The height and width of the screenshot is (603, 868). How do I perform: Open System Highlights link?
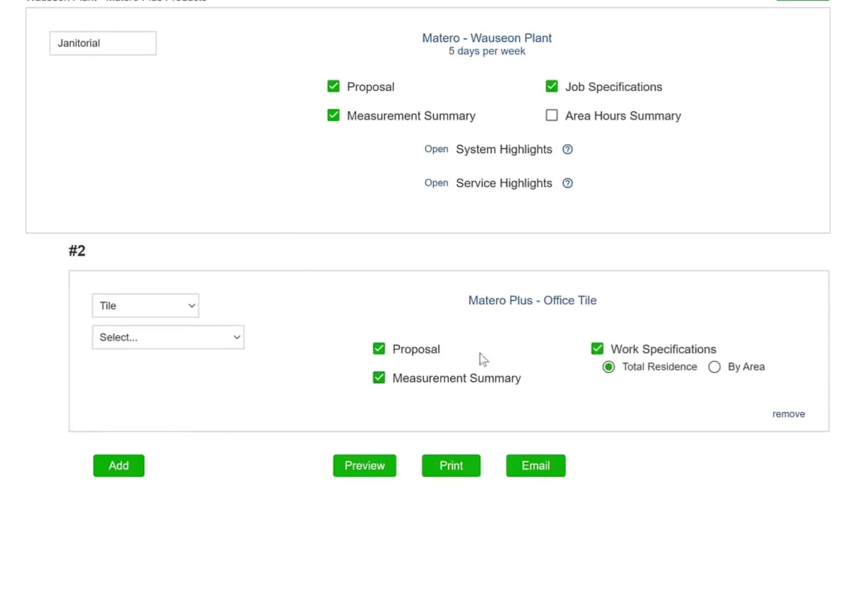coord(436,149)
